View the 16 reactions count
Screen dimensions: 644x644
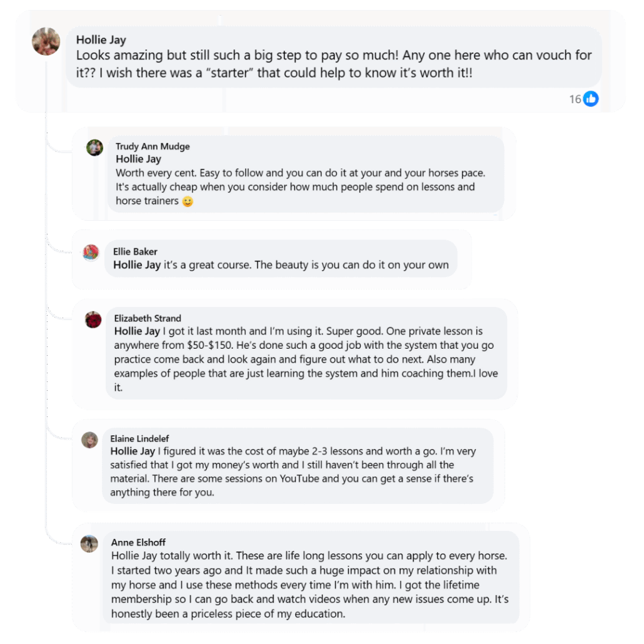coord(575,99)
